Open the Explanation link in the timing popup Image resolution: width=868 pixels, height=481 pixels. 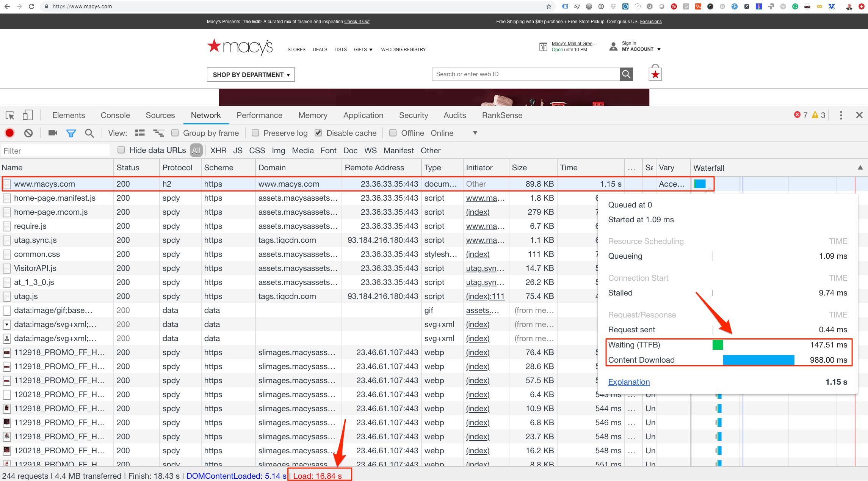(x=629, y=382)
